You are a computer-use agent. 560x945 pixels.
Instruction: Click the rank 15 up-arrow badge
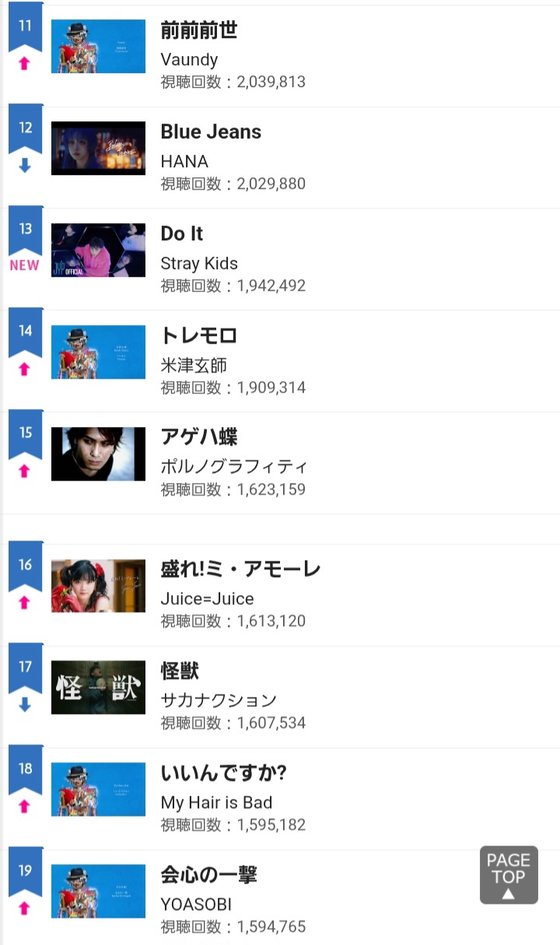[25, 471]
